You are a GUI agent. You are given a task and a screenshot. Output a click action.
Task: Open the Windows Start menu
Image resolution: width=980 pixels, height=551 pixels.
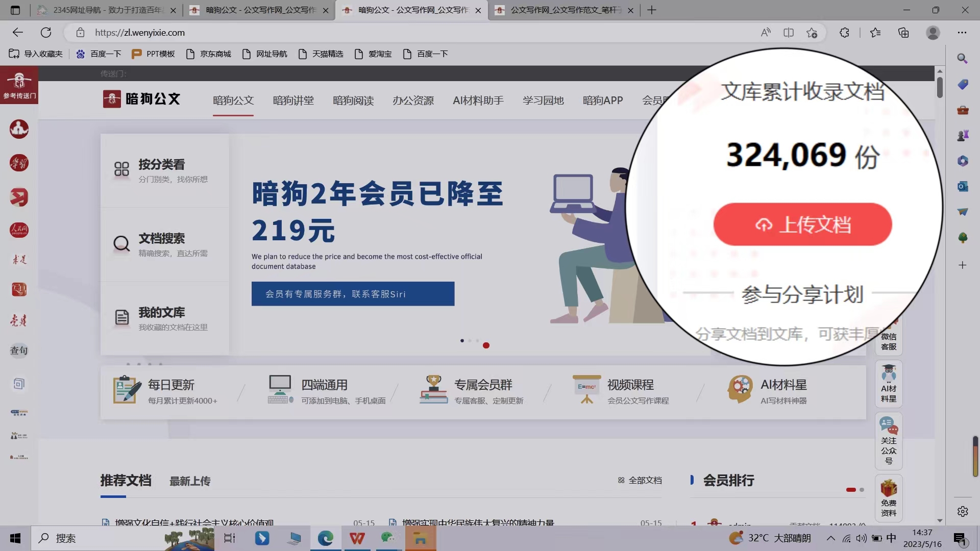pos(15,538)
